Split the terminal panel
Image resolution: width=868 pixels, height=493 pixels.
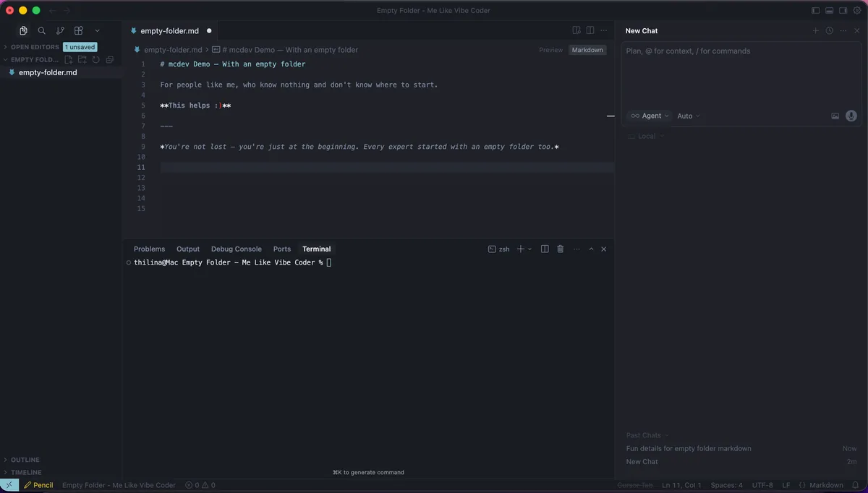(545, 249)
